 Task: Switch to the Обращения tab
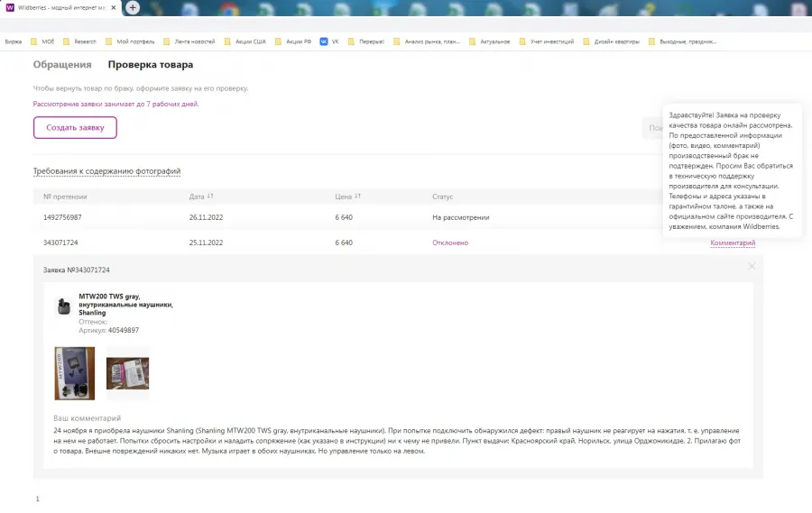(62, 65)
